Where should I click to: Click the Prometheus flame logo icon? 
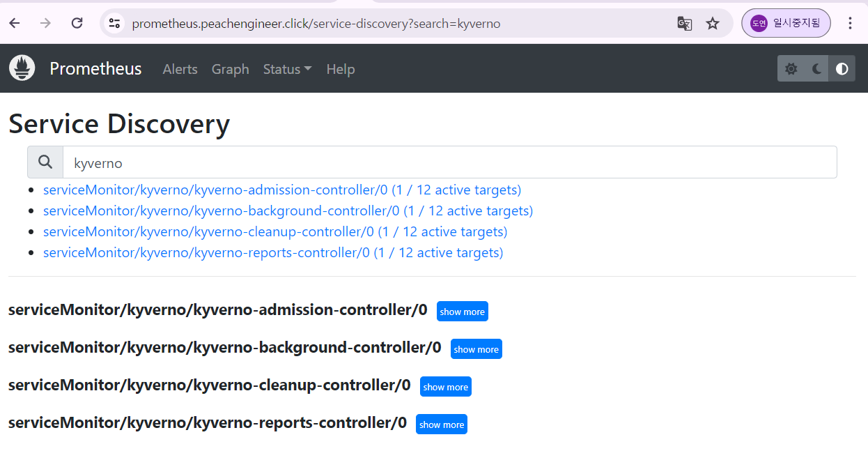click(22, 68)
